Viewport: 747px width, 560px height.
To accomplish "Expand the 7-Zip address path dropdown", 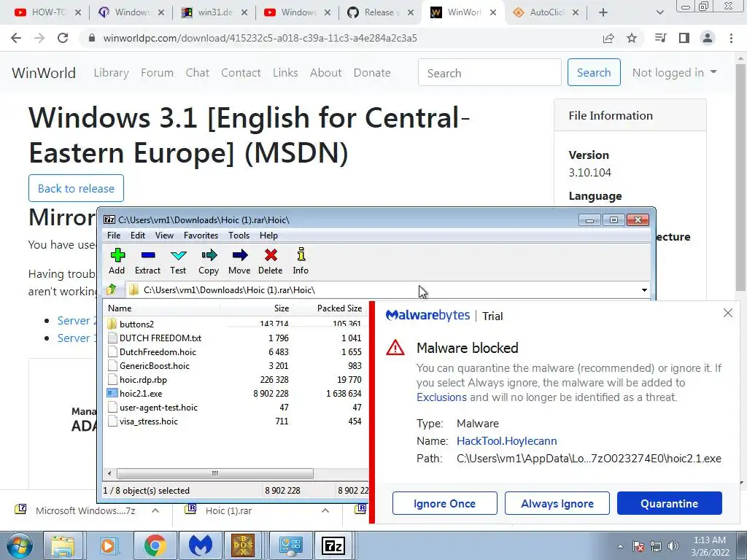I will tap(644, 290).
